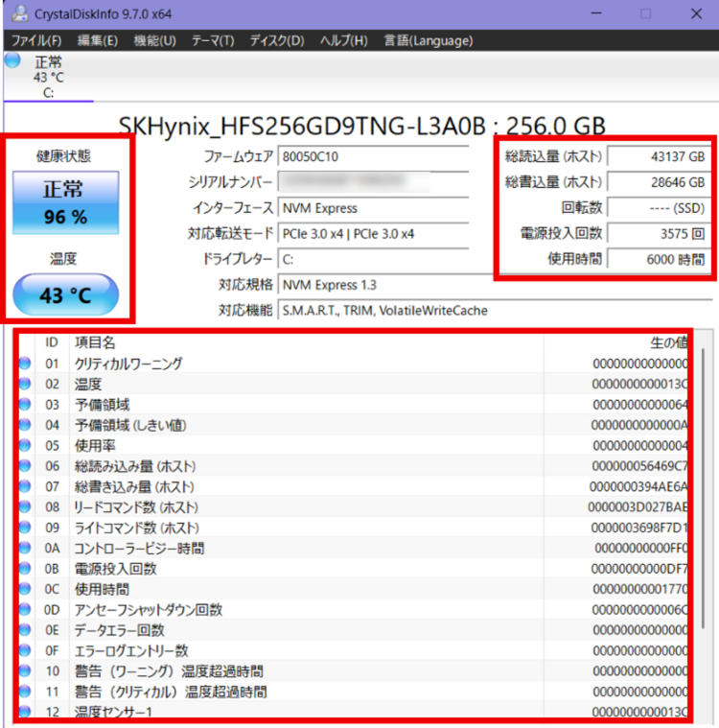Viewport: 719px width, 728px height.
Task: Select the 総書き込み量 (ホスト) attribute name
Action: (x=134, y=486)
